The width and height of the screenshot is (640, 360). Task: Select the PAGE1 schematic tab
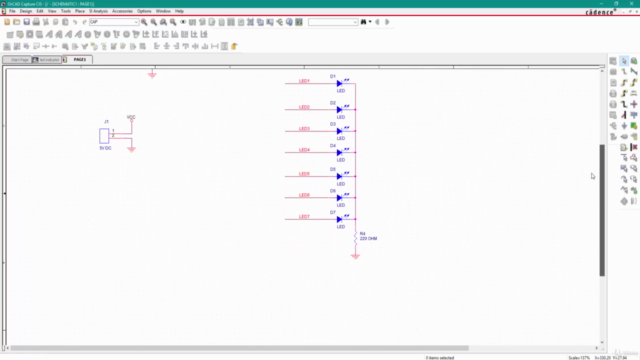click(78, 60)
